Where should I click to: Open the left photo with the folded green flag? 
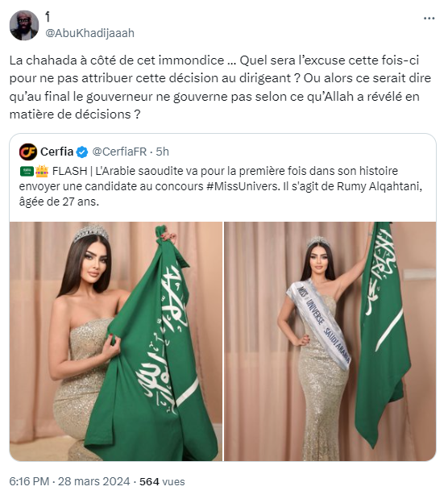116,341
